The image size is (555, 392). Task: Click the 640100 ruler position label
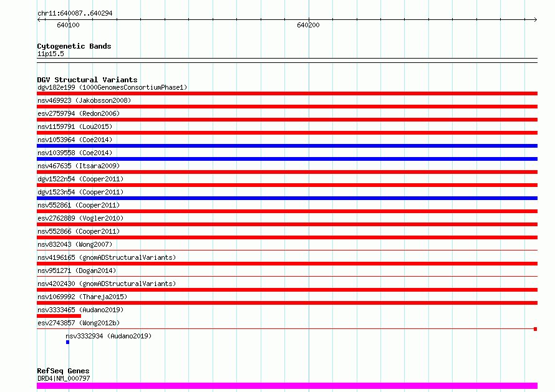tap(68, 25)
